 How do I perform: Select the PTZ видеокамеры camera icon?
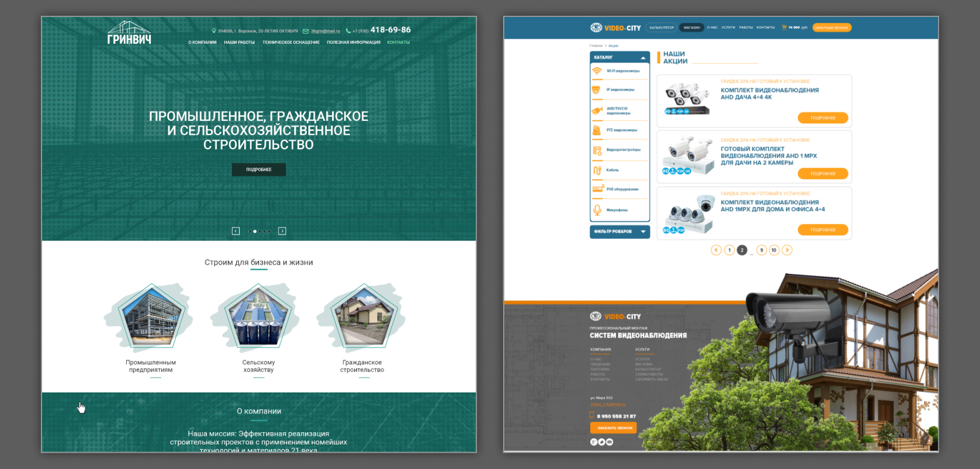[597, 130]
